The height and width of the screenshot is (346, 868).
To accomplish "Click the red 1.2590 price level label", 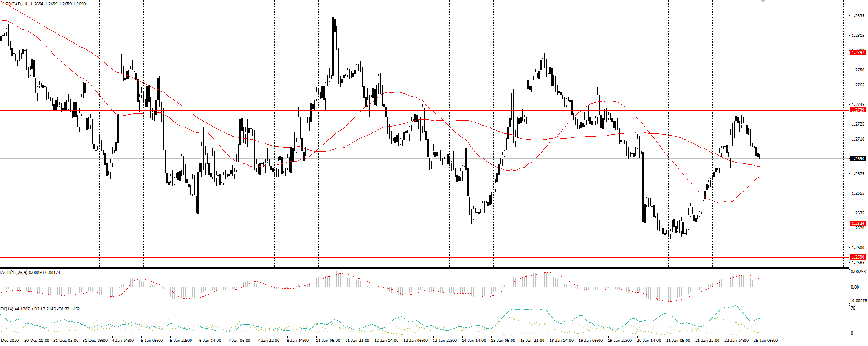I will (858, 257).
